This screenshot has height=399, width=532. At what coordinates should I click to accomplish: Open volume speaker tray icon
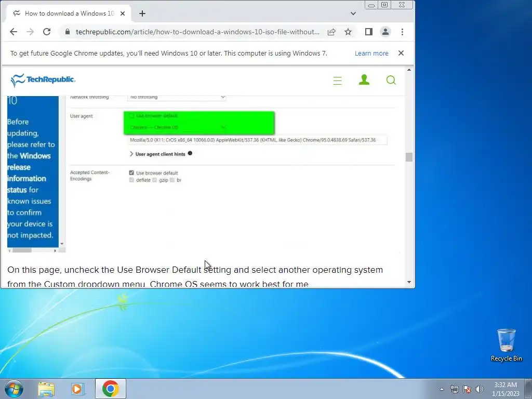(480, 389)
